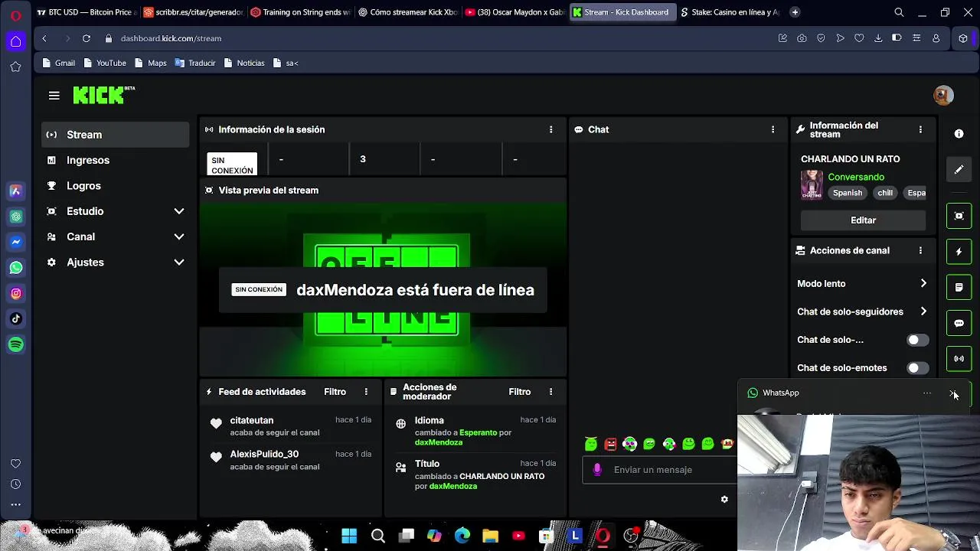This screenshot has height=551, width=980.
Task: Click the purple microphone icon in chat input
Action: tap(597, 470)
